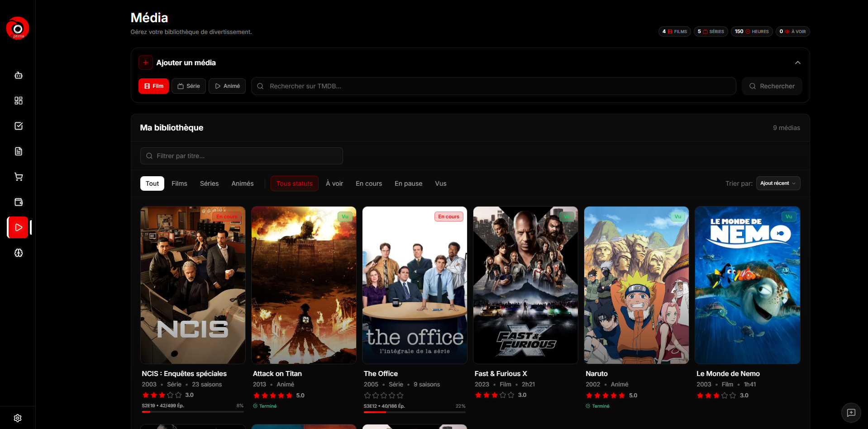Open settings gear at sidebar bottom

(x=18, y=418)
